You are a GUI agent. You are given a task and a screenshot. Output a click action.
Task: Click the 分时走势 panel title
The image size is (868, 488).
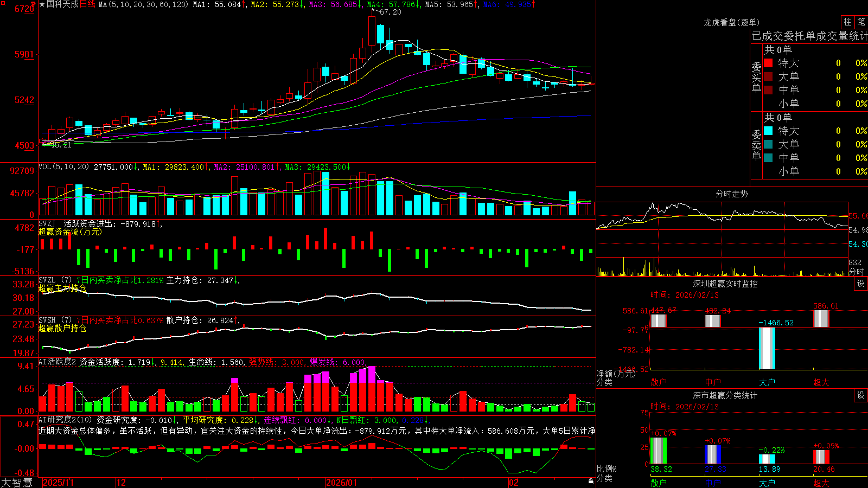[732, 194]
